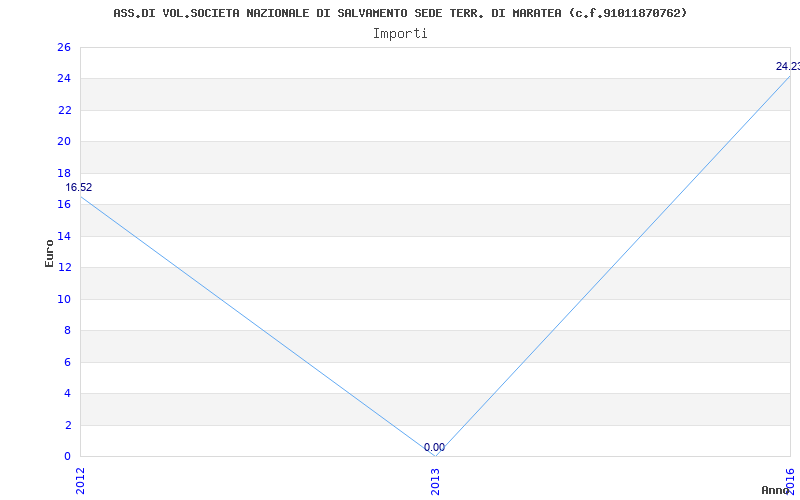This screenshot has height=500, width=800.
Task: Click the 26 y-axis tick label
Action: (64, 47)
